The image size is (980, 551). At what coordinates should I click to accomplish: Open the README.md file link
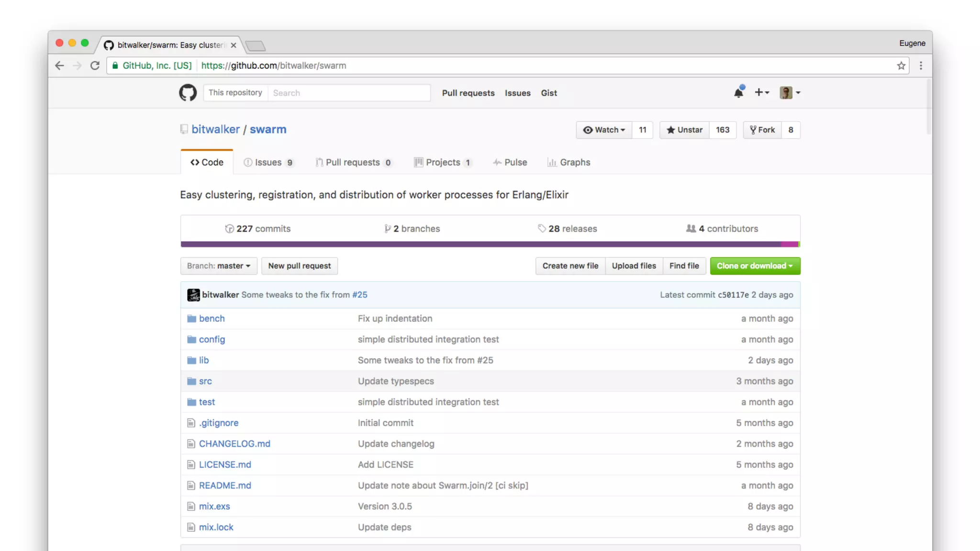(225, 485)
